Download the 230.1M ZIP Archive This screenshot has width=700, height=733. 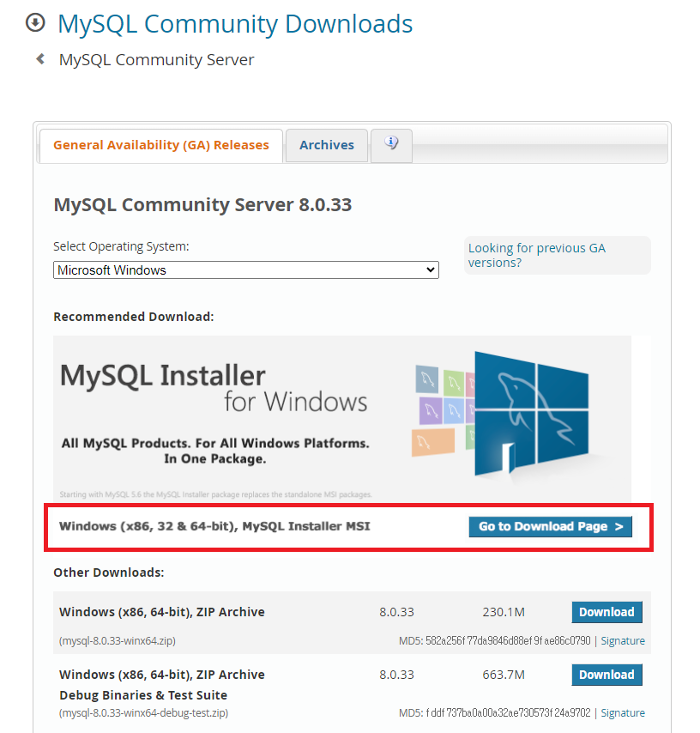pos(606,612)
